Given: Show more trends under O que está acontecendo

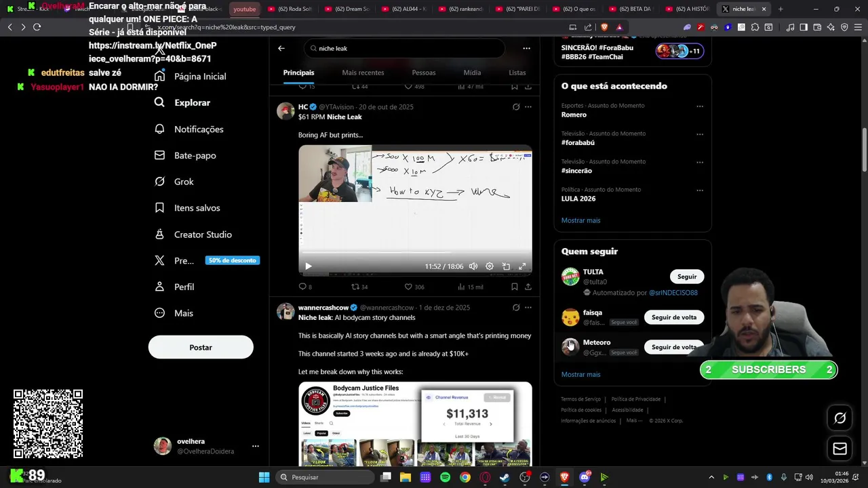Looking at the screenshot, I should [x=580, y=220].
